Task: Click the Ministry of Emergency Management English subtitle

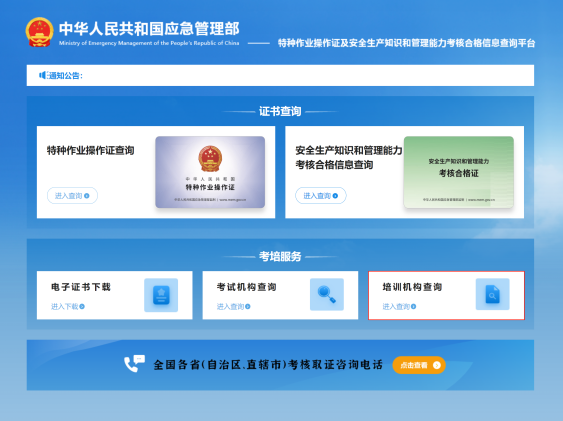Action: coord(149,43)
